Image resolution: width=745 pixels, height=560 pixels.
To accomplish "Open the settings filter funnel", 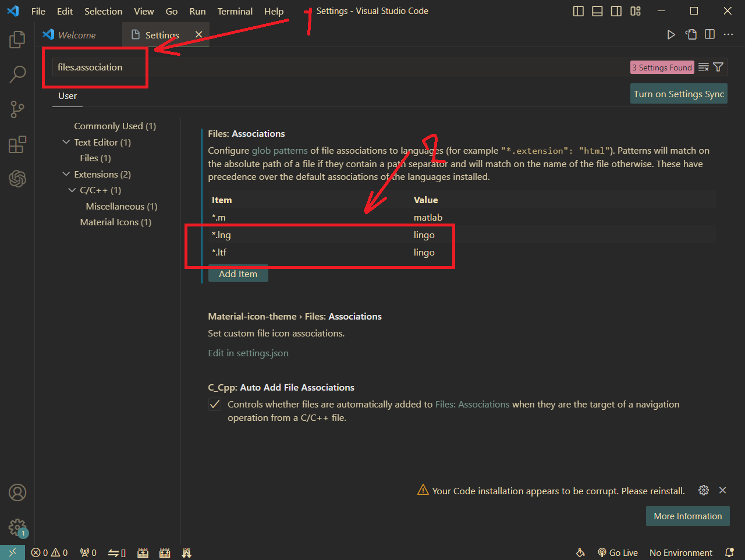I will [718, 67].
